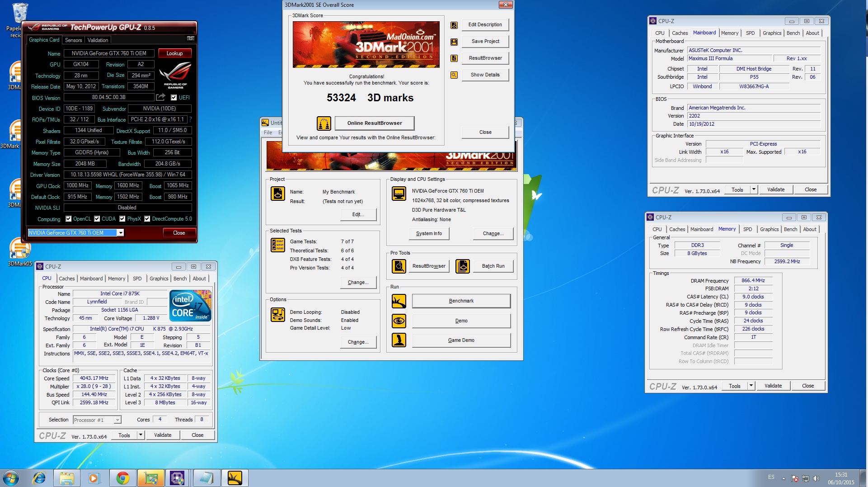Click the taskbar clock showing 15:31
Viewport: 868px width, 487px height.
[x=841, y=478]
